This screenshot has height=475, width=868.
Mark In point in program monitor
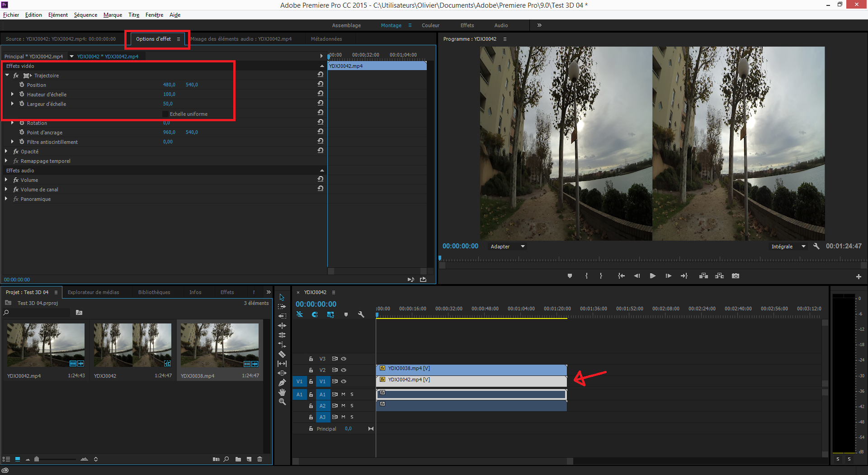[x=586, y=276]
